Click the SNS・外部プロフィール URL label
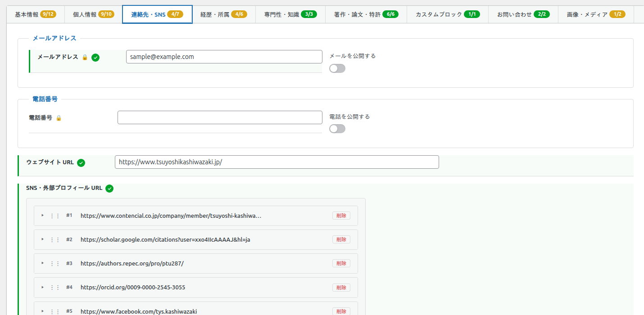 point(64,188)
